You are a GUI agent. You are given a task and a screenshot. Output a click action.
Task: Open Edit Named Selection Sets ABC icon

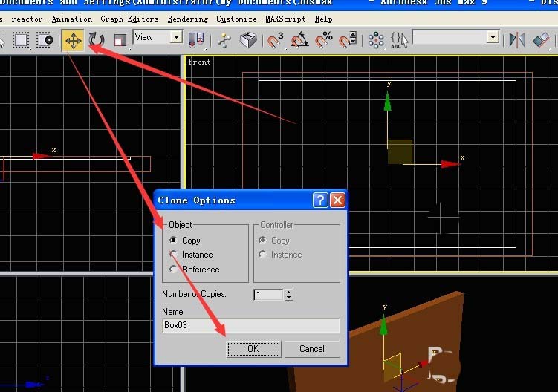pos(399,40)
